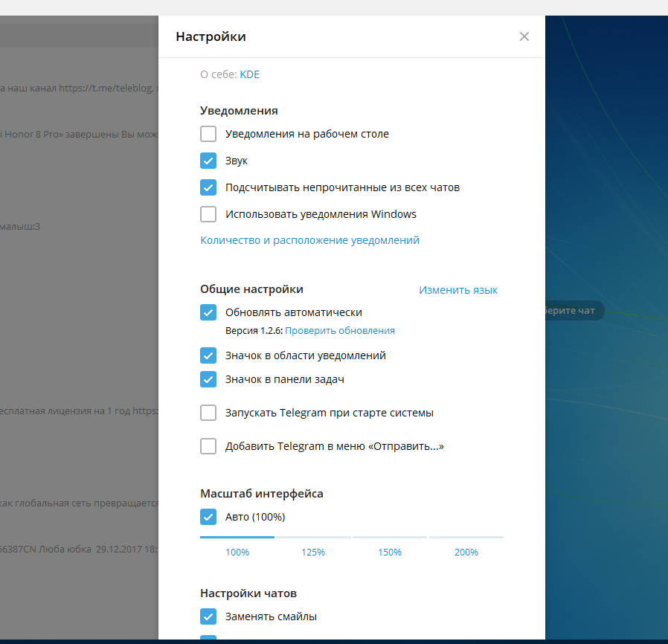Click the Настройки чатов section heading
Image resolution: width=668 pixels, height=644 pixels.
(248, 593)
